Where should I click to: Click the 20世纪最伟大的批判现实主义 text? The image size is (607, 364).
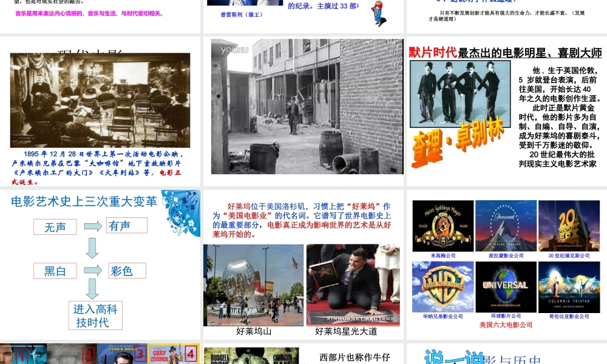coord(557,160)
